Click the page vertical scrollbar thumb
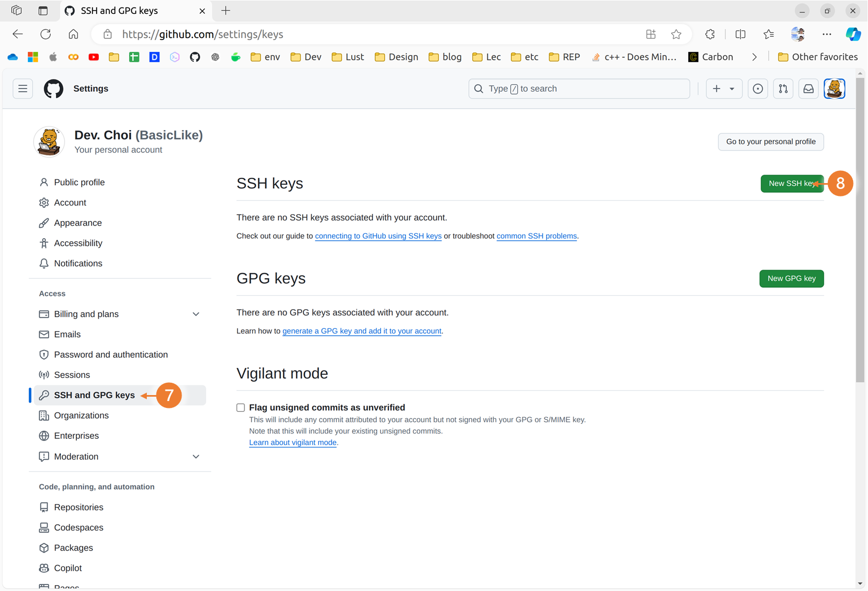 (859, 230)
